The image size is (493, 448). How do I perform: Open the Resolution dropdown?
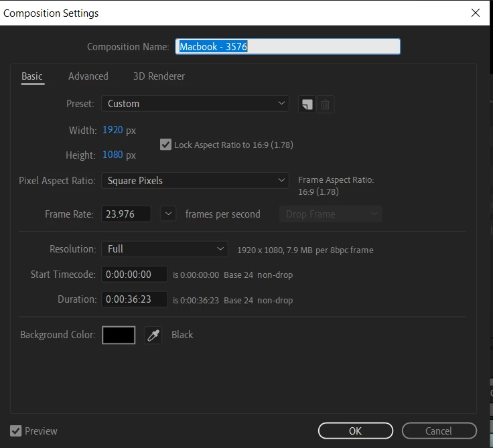[165, 249]
